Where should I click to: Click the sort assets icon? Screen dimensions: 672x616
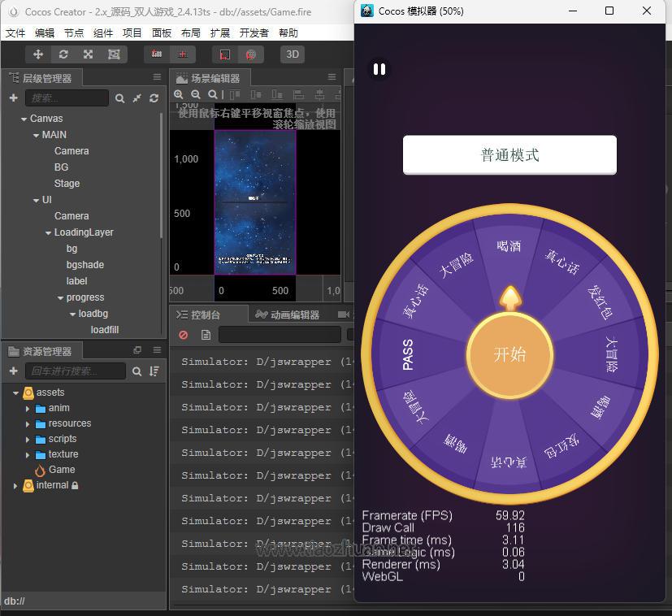154,371
